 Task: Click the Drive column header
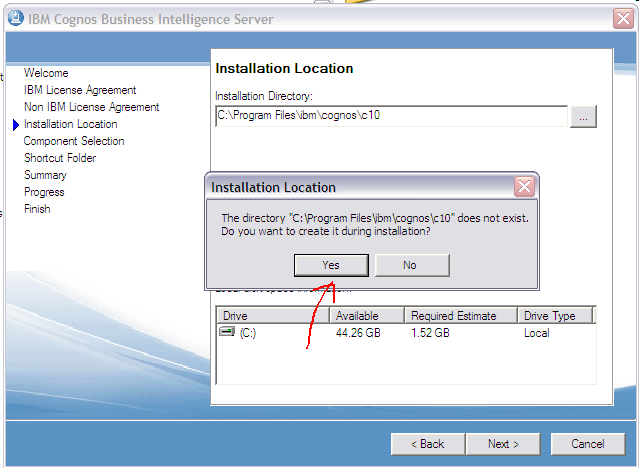pos(273,316)
